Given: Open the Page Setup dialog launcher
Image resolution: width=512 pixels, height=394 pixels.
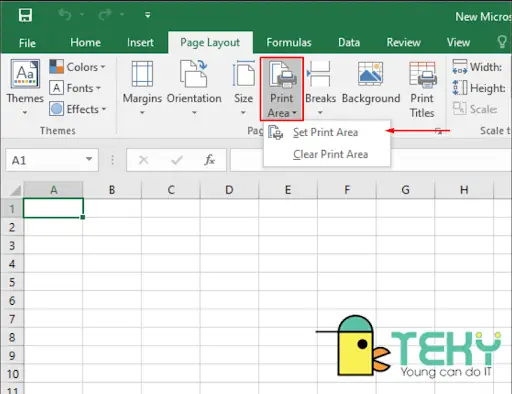Looking at the screenshot, I should pyautogui.click(x=439, y=131).
